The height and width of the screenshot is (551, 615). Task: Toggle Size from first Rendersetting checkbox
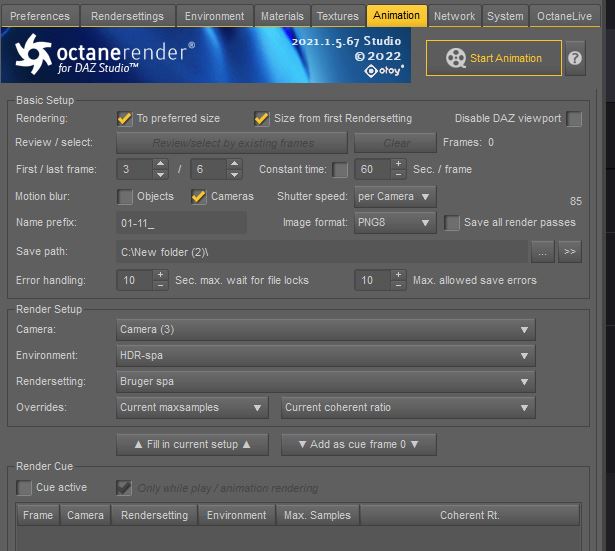(261, 118)
